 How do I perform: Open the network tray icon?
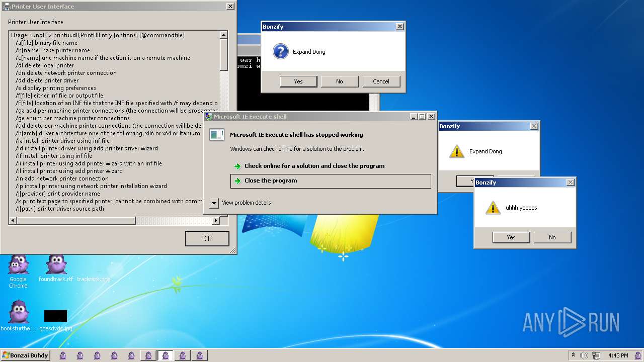point(596,355)
